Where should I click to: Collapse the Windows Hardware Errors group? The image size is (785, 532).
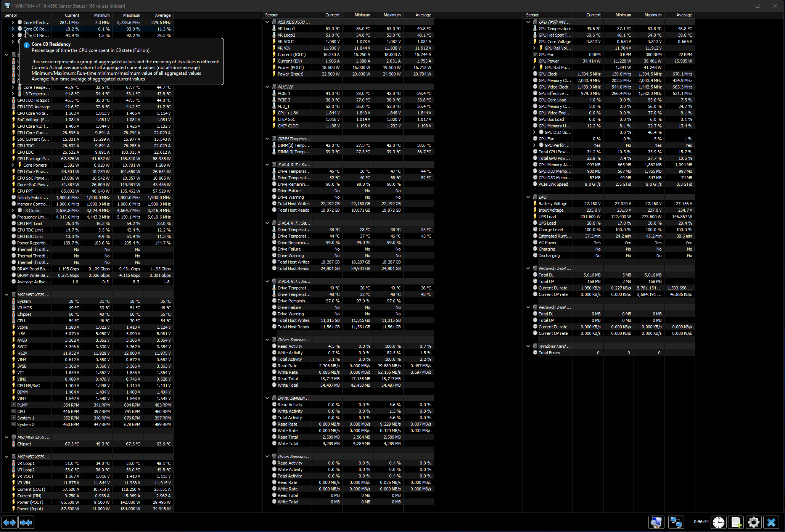tap(528, 346)
